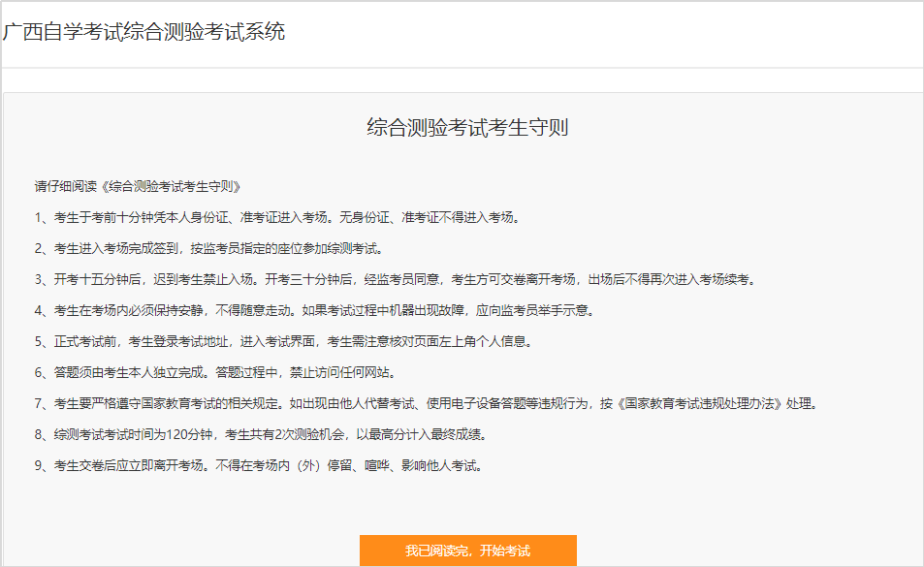Select rule 9 about 交卷后应立即离开考场

point(258,465)
